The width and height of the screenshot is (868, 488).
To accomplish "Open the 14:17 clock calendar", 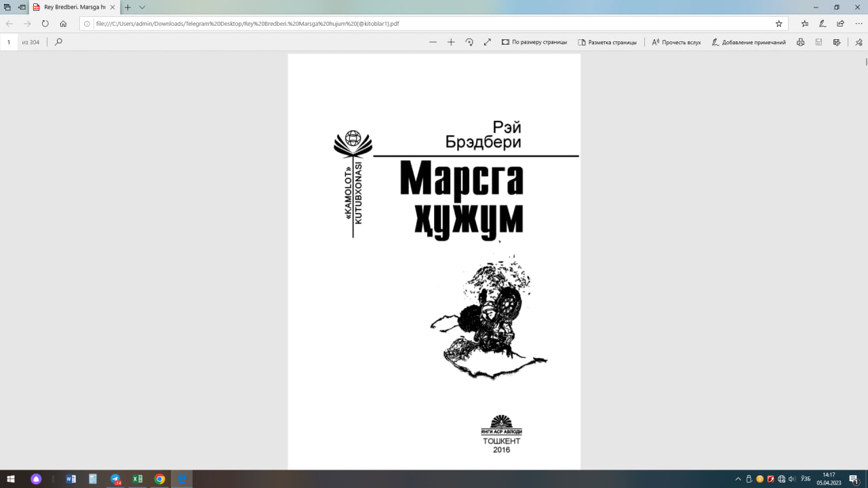I will point(829,479).
